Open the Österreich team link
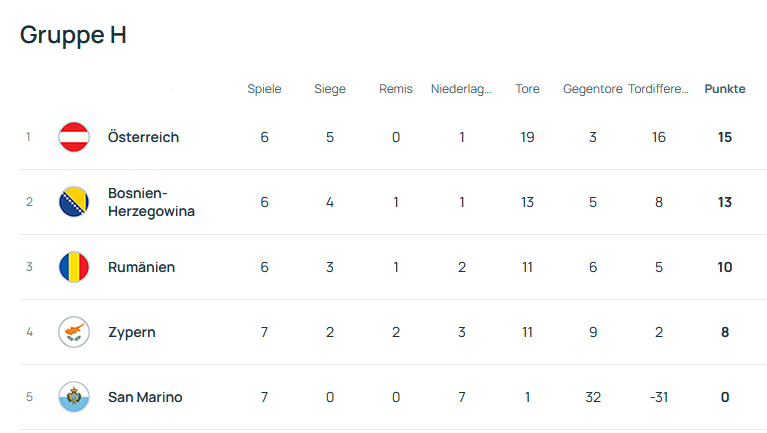Screen dimensions: 767x433 143,137
